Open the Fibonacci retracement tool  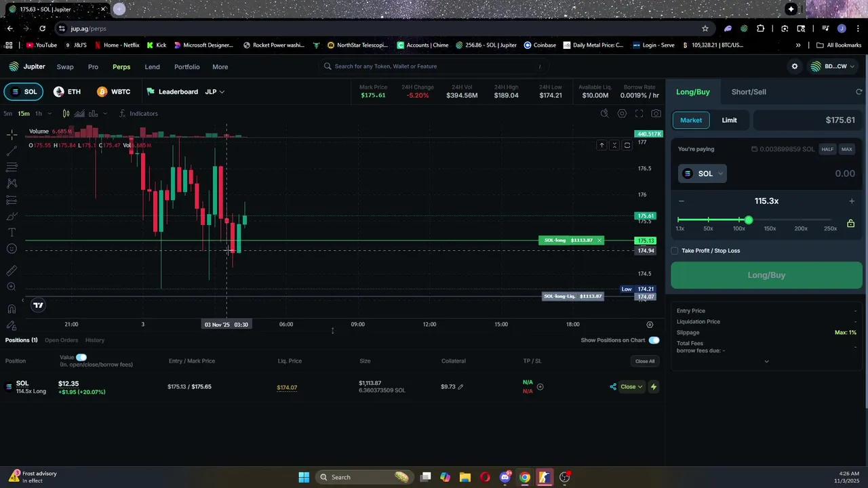tap(12, 167)
